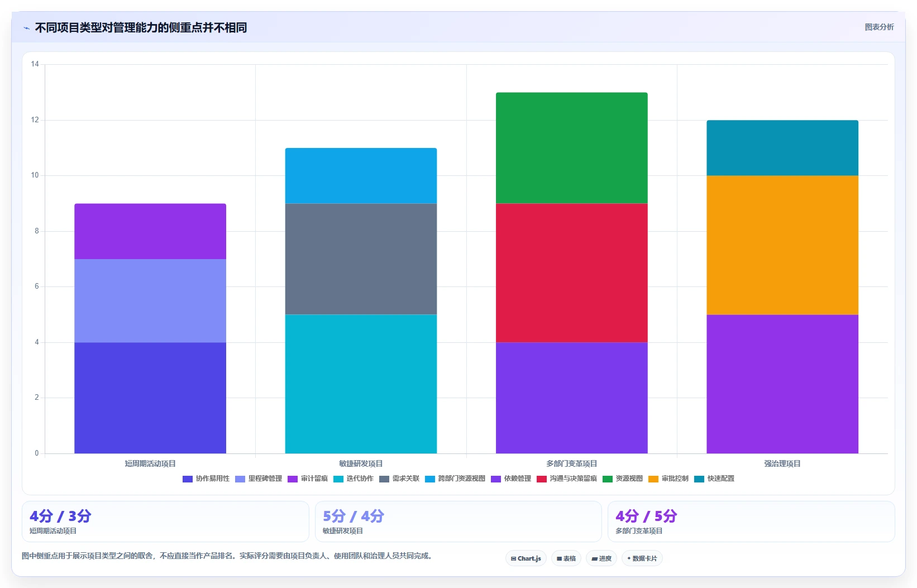
Task: Open the 4分 / 5分 data card
Action: pyautogui.click(x=751, y=522)
